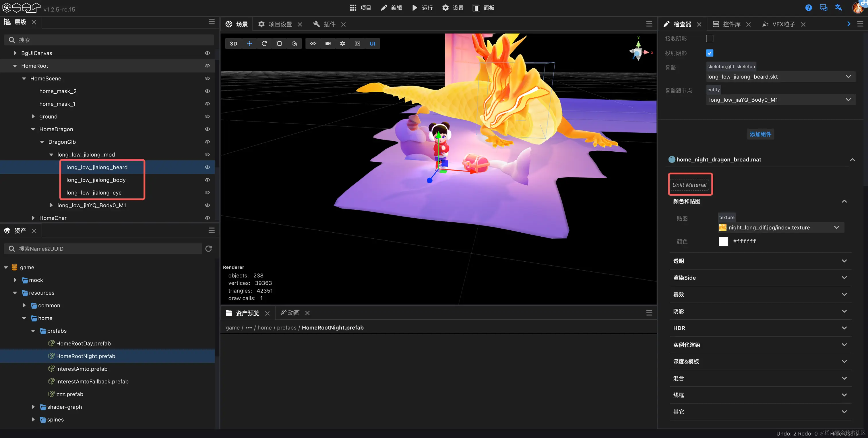The width and height of the screenshot is (868, 438).
Task: Click the scene view eye icon in toolbar
Action: [313, 43]
